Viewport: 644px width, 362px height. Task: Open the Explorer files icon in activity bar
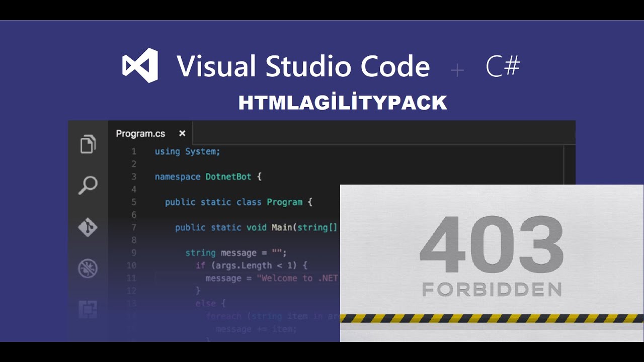(88, 144)
